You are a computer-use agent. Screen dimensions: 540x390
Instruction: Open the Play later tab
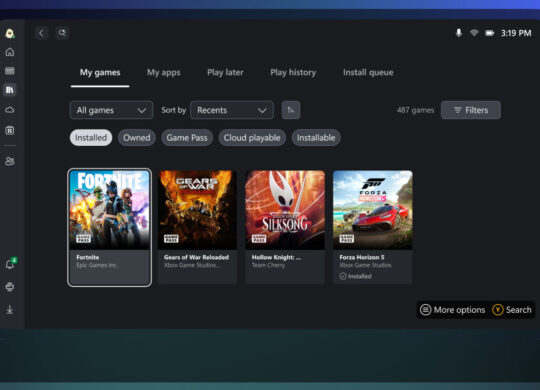[x=225, y=73]
